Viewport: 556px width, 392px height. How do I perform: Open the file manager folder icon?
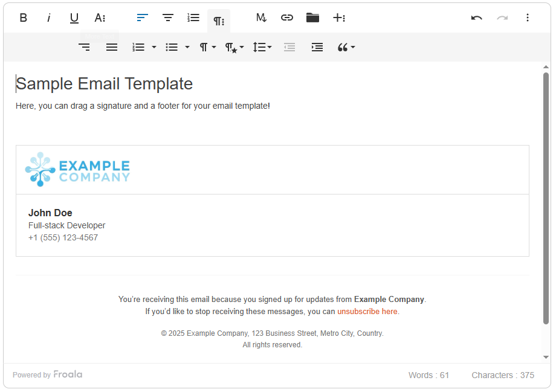click(312, 18)
